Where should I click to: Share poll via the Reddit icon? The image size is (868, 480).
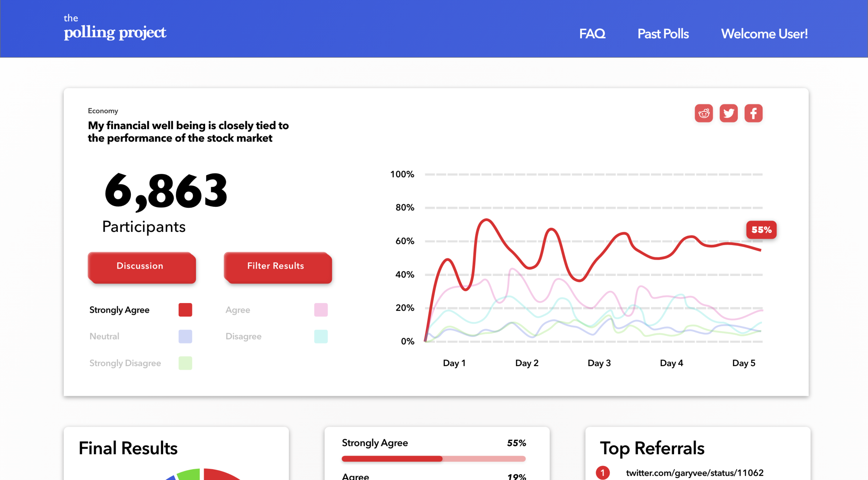coord(703,113)
